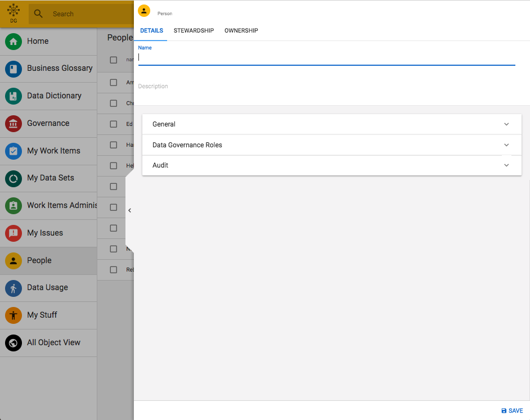Check the box for the Ch row
This screenshot has width=530, height=420.
[114, 103]
